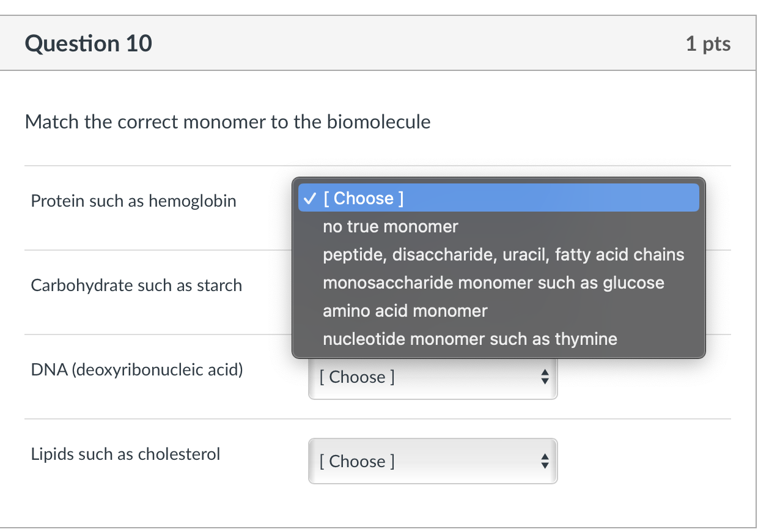This screenshot has width=769, height=532.
Task: Open the DNA answer dropdown
Action: pyautogui.click(x=432, y=377)
